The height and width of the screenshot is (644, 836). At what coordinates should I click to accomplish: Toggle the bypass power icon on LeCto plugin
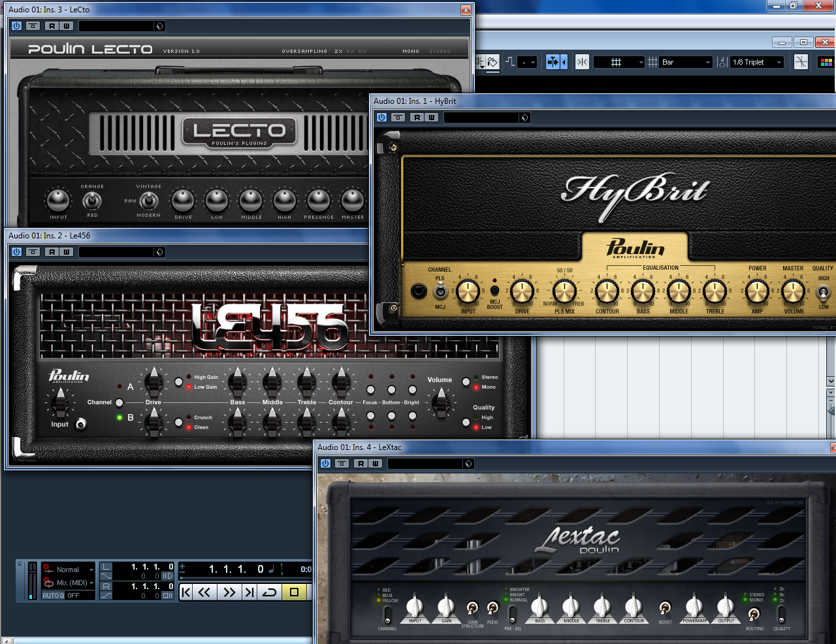tap(15, 26)
